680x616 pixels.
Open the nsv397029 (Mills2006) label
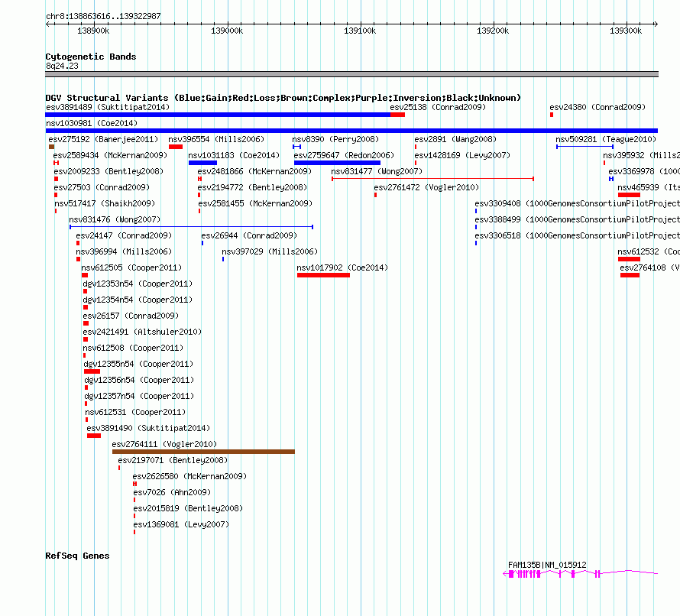pyautogui.click(x=270, y=251)
